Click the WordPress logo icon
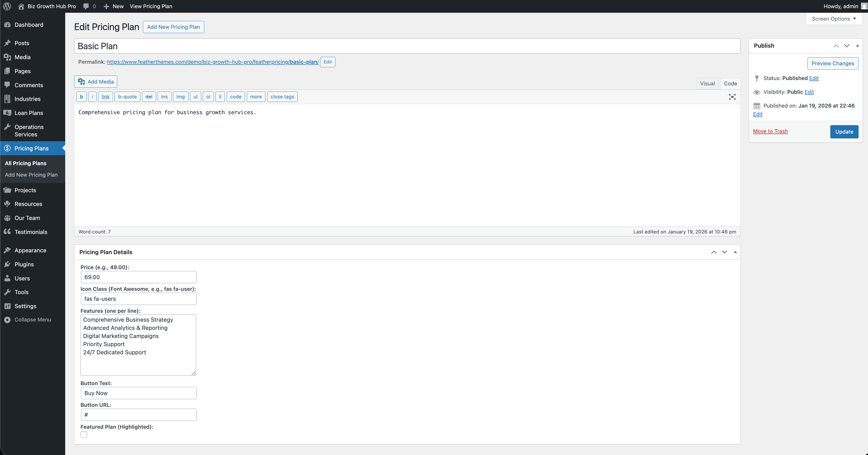This screenshot has width=868, height=455. tap(7, 6)
